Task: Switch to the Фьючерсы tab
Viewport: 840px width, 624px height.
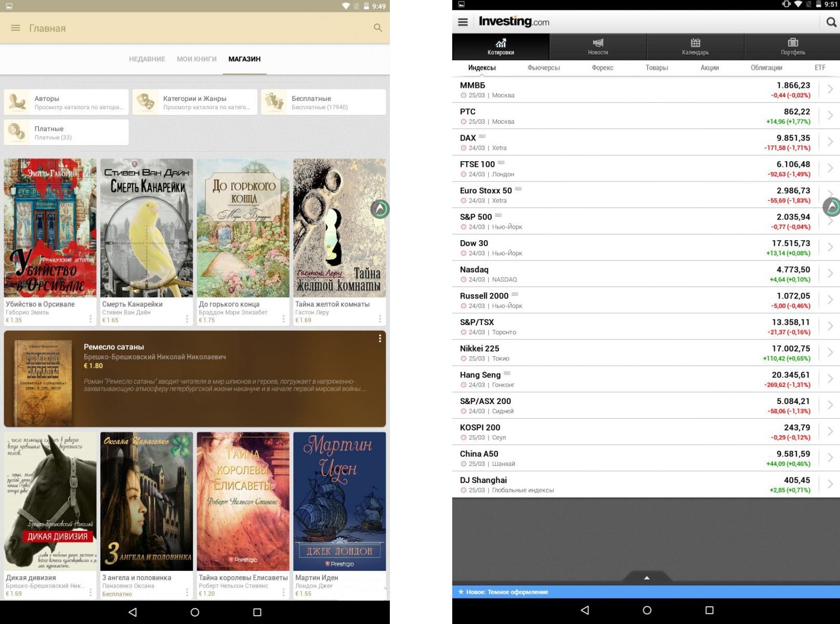Action: point(544,68)
